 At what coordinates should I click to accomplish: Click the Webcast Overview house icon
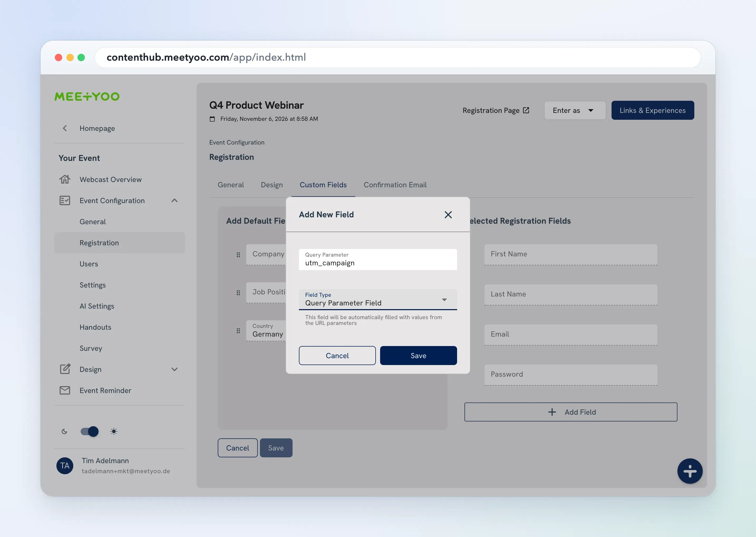65,179
